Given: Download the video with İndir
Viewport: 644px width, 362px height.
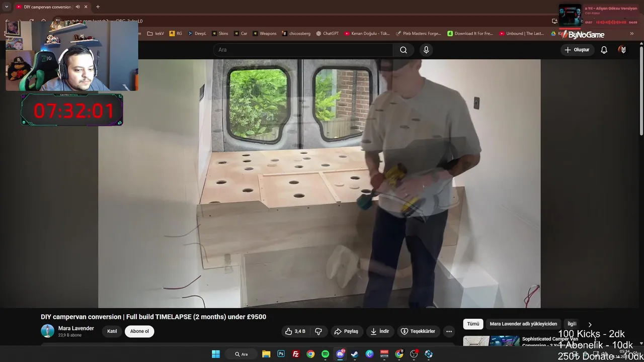Looking at the screenshot, I should (x=380, y=331).
